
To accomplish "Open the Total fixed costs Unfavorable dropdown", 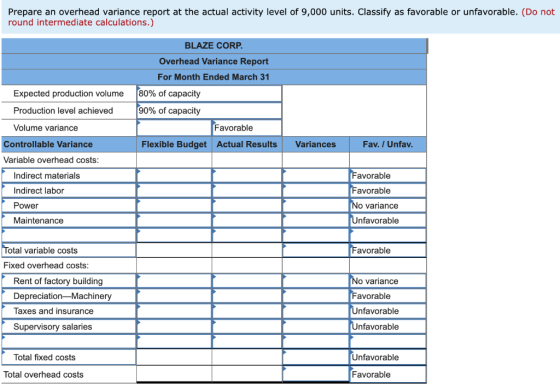I will pos(388,357).
